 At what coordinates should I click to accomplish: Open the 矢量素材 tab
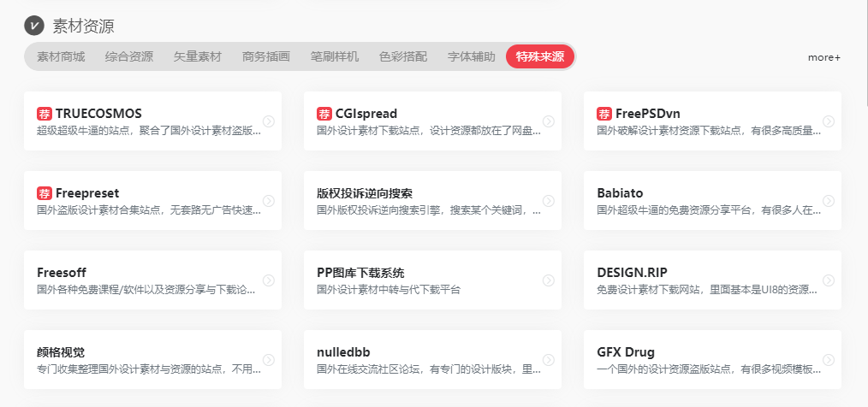[198, 56]
